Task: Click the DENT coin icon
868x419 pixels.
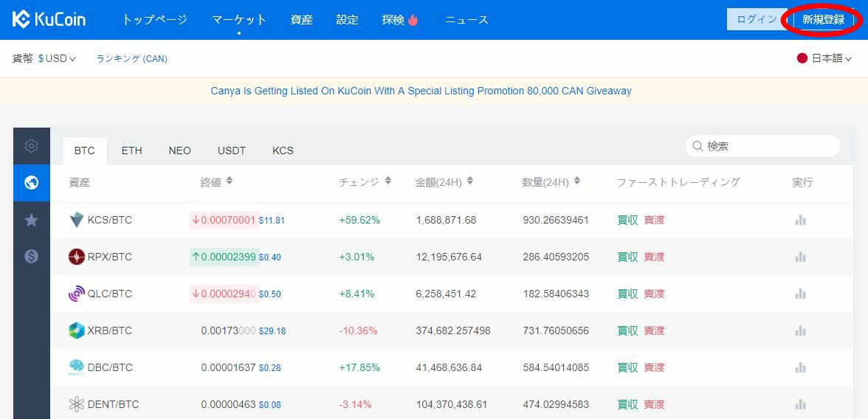Action: (77, 404)
